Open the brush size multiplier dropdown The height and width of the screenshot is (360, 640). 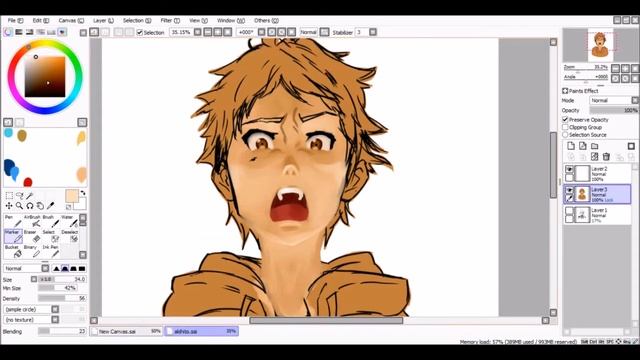[34, 279]
